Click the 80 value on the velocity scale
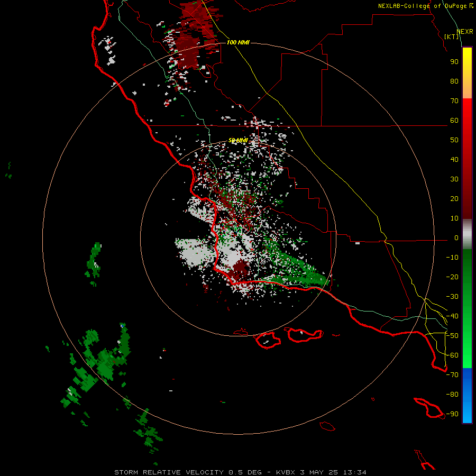476x476 pixels. [454, 81]
